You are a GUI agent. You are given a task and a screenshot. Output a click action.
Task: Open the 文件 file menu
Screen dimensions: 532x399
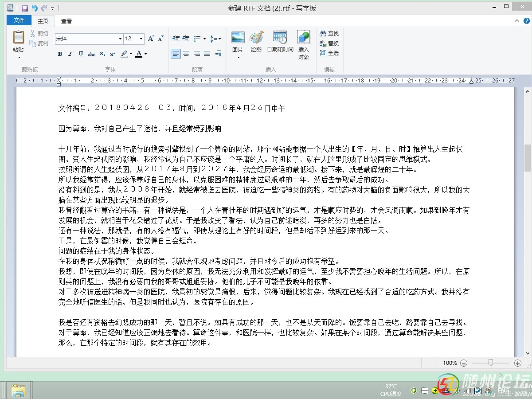click(19, 20)
